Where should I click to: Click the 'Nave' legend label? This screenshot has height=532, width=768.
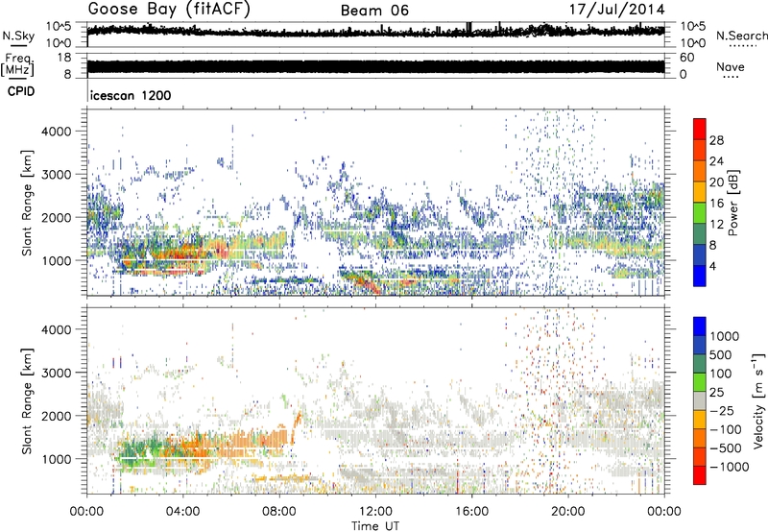(731, 66)
